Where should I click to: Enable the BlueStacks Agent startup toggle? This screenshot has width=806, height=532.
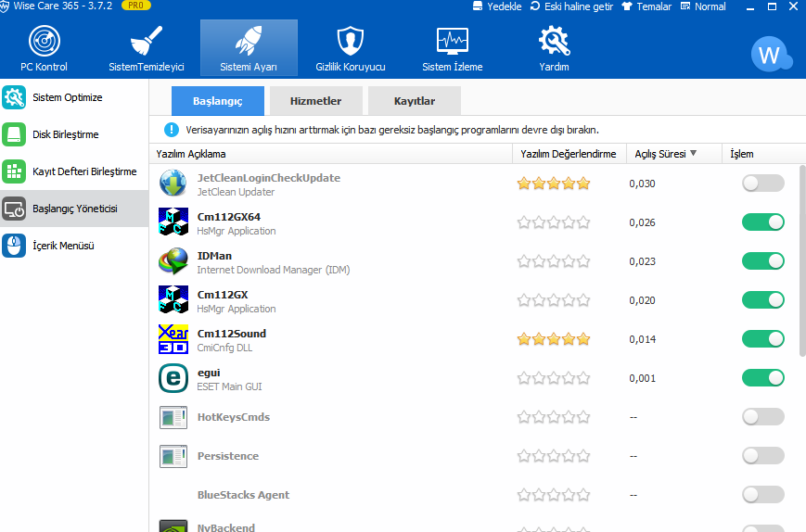(x=762, y=495)
